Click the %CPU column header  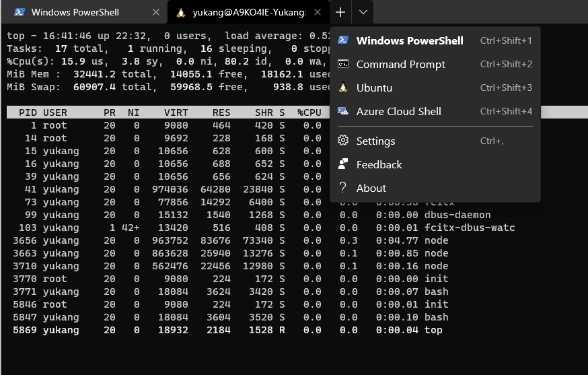pos(309,112)
